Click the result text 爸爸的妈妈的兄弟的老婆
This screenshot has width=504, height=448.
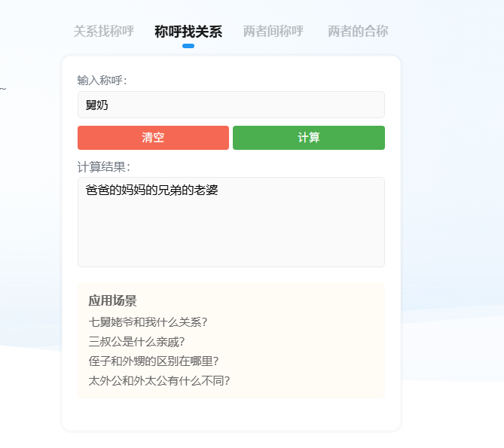(x=151, y=190)
